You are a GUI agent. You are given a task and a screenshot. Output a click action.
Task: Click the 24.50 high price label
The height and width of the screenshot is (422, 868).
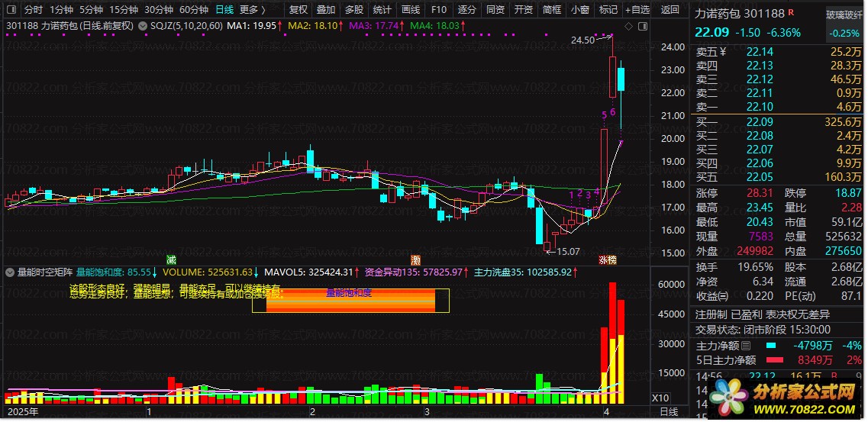[x=582, y=40]
